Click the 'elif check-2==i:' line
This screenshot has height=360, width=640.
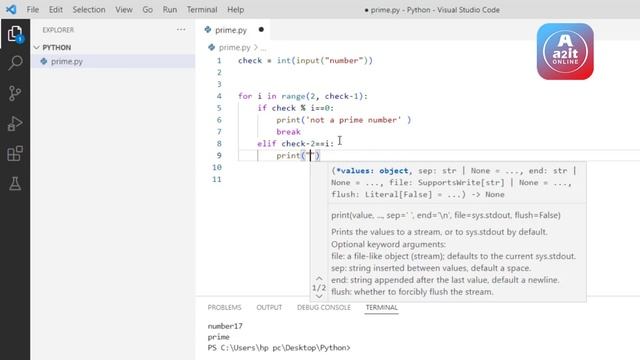point(296,143)
